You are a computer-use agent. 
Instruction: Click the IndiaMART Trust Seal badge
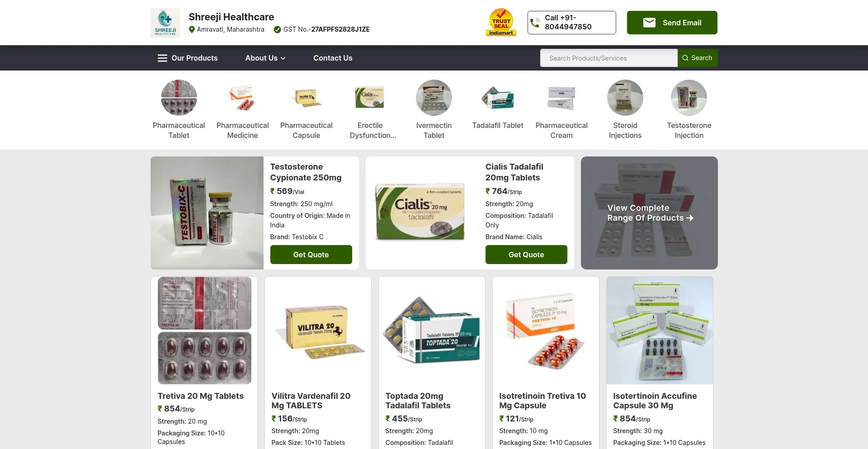point(501,22)
